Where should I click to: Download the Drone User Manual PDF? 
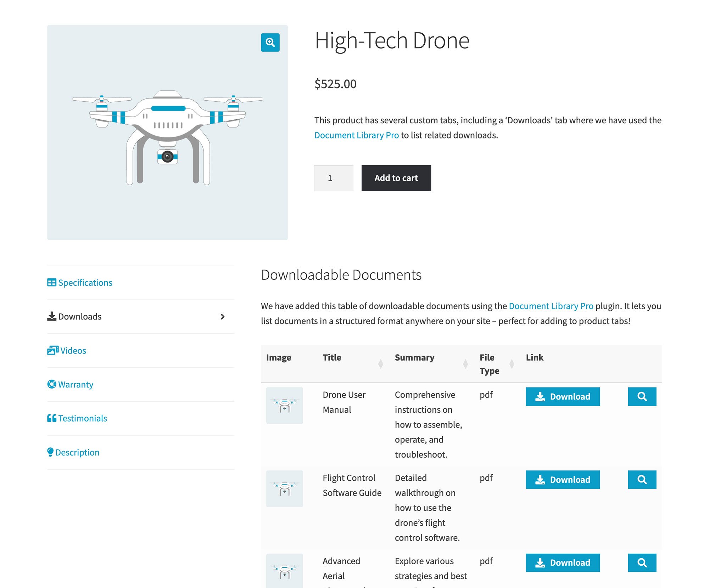(x=563, y=396)
